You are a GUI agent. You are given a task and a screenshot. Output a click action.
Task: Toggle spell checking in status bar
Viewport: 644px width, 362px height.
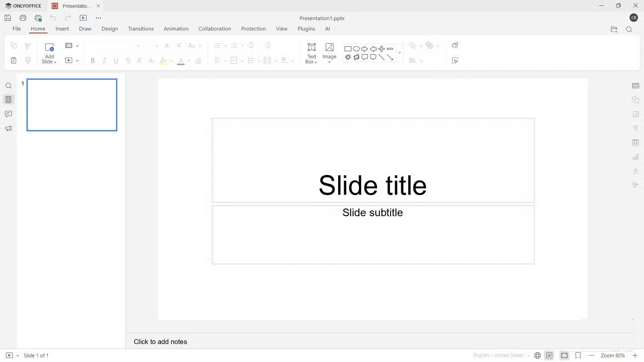(x=549, y=356)
